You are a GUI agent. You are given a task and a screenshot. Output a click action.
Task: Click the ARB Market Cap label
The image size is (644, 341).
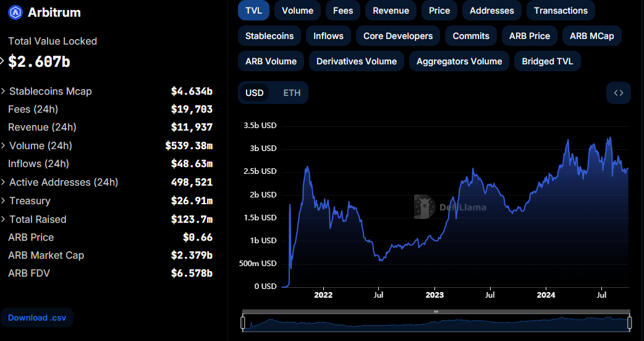46,256
